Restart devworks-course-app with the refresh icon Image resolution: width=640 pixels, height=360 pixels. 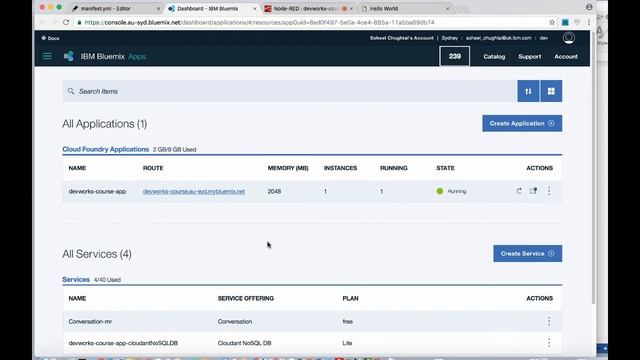(519, 191)
